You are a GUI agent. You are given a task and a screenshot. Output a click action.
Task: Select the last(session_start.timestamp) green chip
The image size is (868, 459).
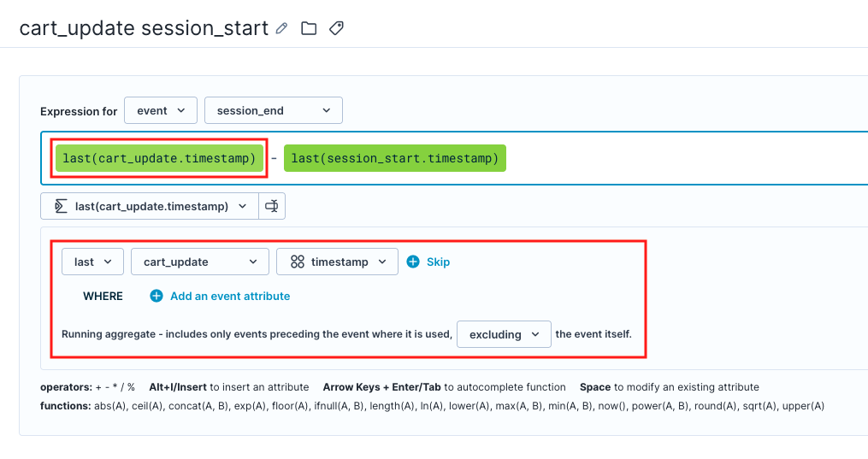[395, 158]
